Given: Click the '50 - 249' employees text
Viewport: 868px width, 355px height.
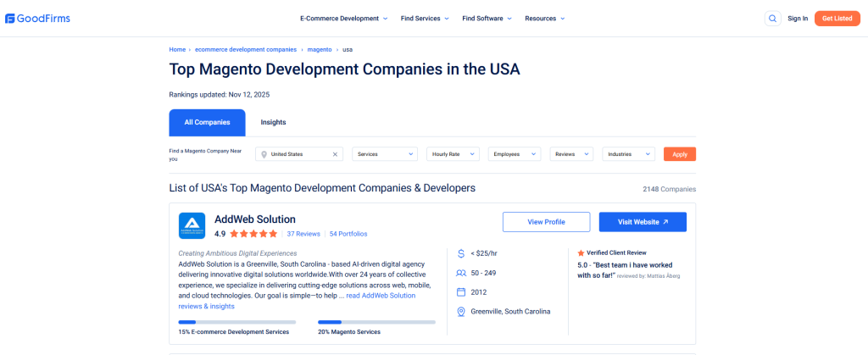Looking at the screenshot, I should point(483,273).
